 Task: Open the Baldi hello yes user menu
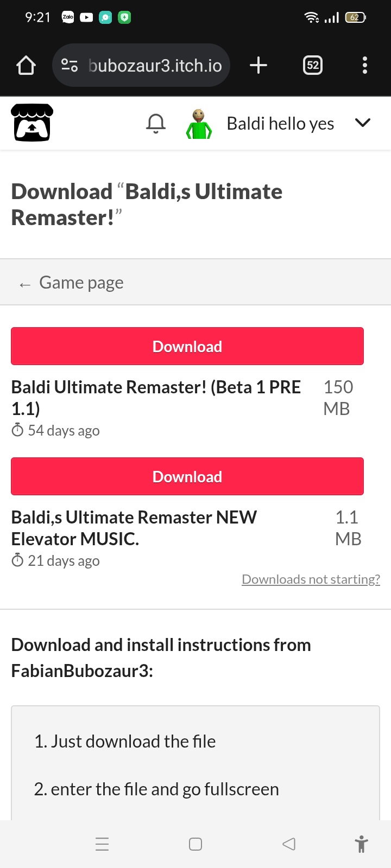[280, 124]
